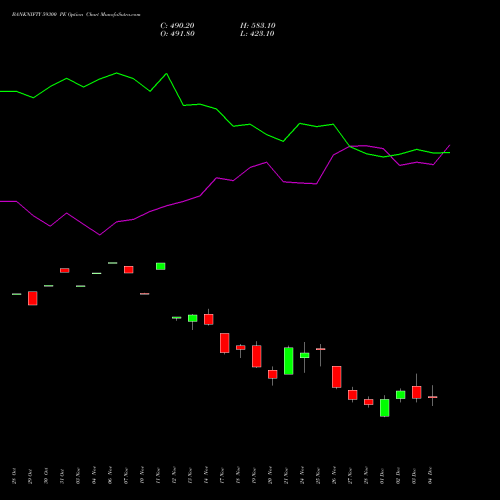Click the 31 Oct date label

62,476
